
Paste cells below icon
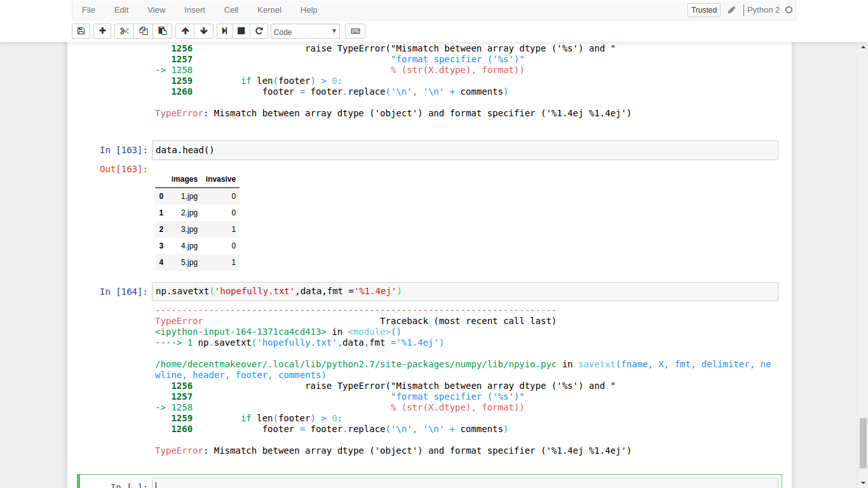pos(163,31)
